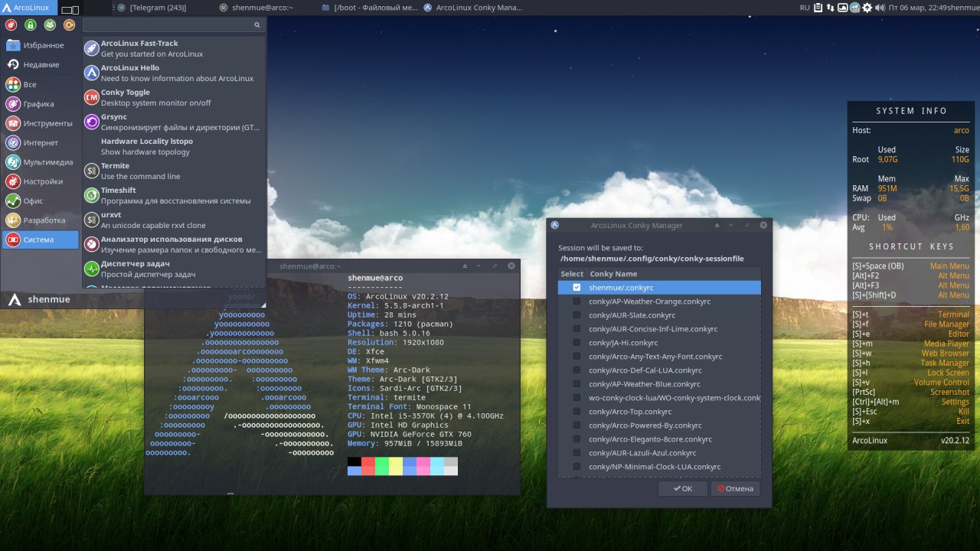
Task: Open settings via red gear icon in menu
Action: pyautogui.click(x=11, y=25)
